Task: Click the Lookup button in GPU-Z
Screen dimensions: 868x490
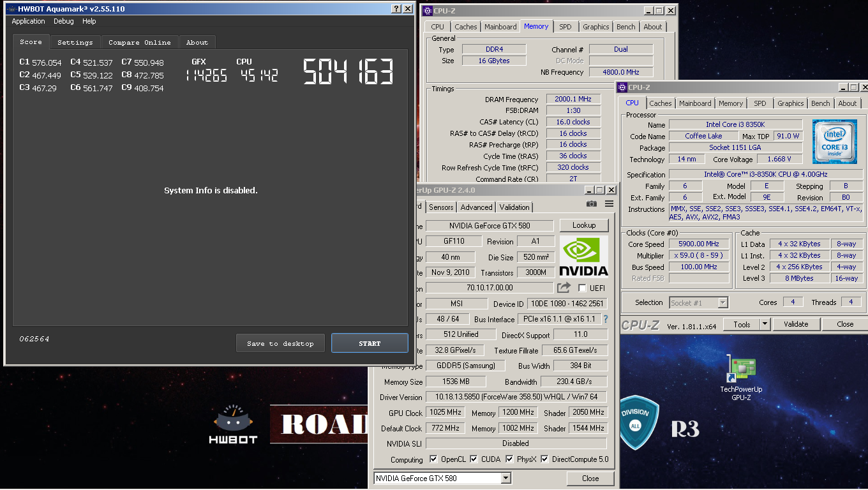Action: click(x=584, y=225)
